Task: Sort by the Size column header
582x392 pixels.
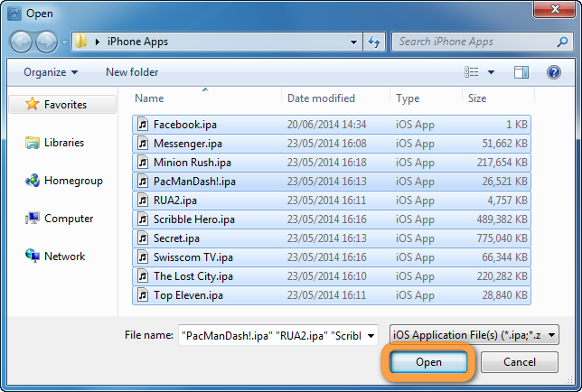Action: (477, 98)
